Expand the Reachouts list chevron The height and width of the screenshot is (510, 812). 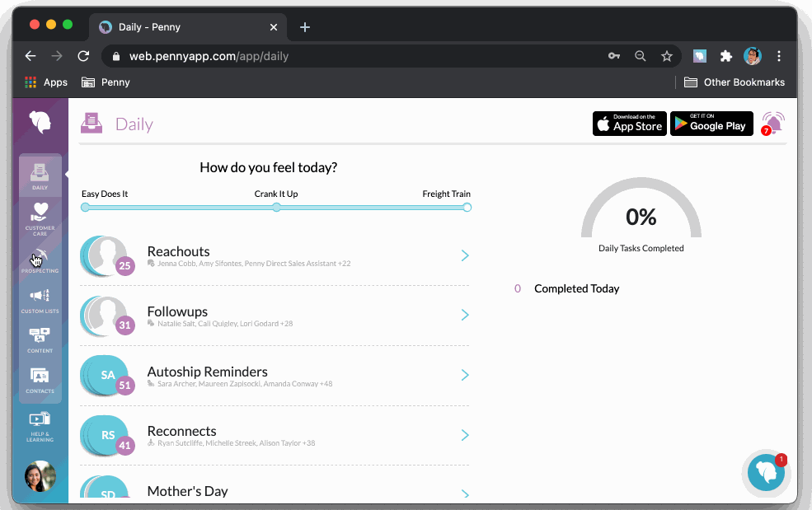pos(465,255)
